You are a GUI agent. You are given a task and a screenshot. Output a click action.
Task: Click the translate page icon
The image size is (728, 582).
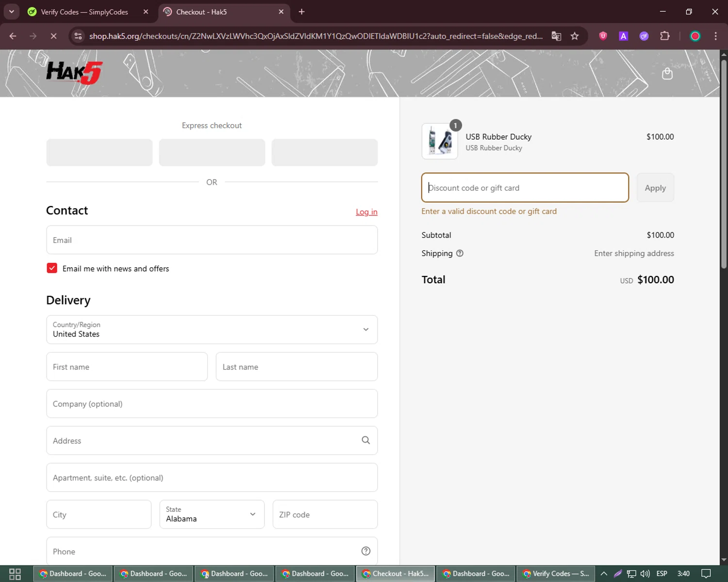pyautogui.click(x=556, y=36)
